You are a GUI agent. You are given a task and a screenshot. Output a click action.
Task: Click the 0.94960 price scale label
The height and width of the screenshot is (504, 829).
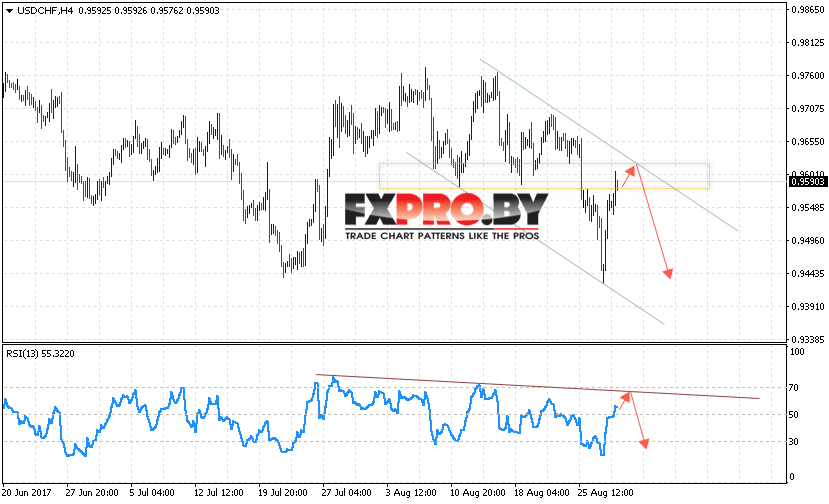point(807,241)
